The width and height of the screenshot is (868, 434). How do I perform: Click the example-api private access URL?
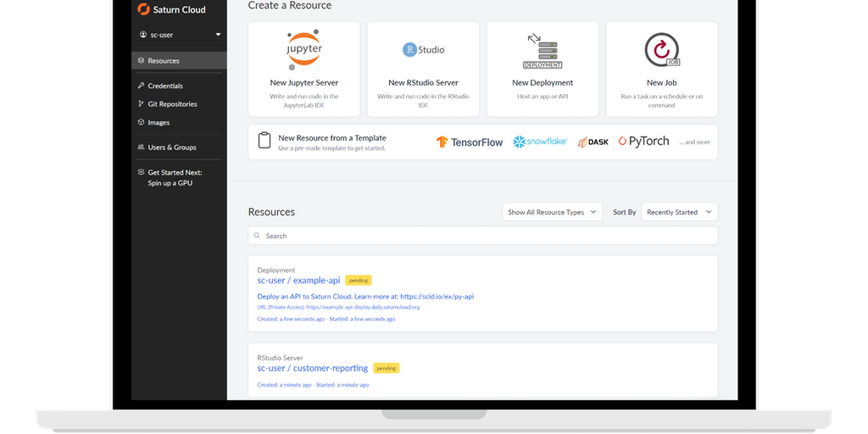pos(338,307)
